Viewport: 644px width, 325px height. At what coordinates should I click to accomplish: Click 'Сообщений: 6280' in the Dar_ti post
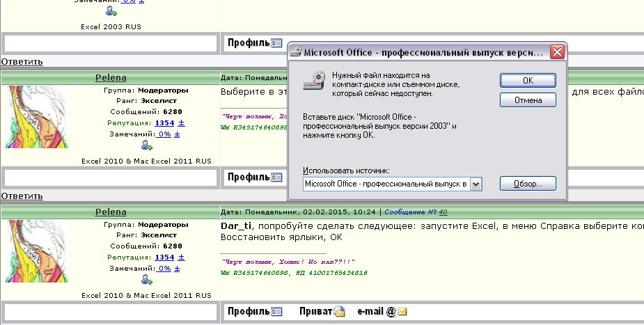coord(146,246)
